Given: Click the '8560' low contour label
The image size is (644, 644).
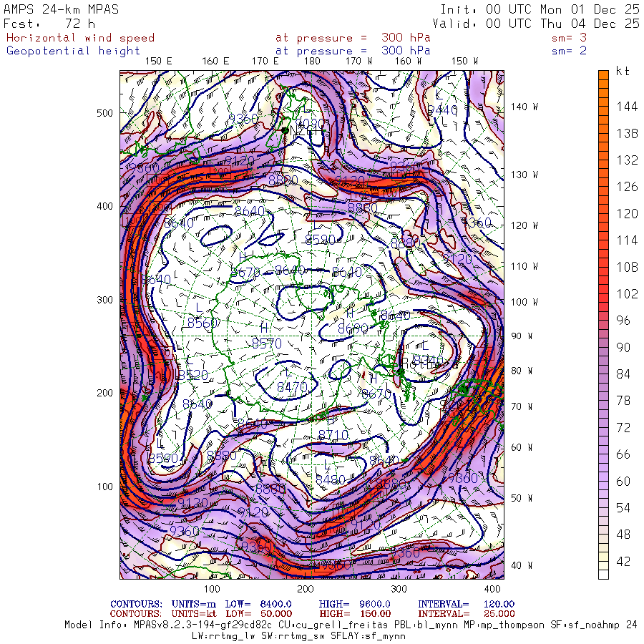Looking at the screenshot, I should 202,323.
